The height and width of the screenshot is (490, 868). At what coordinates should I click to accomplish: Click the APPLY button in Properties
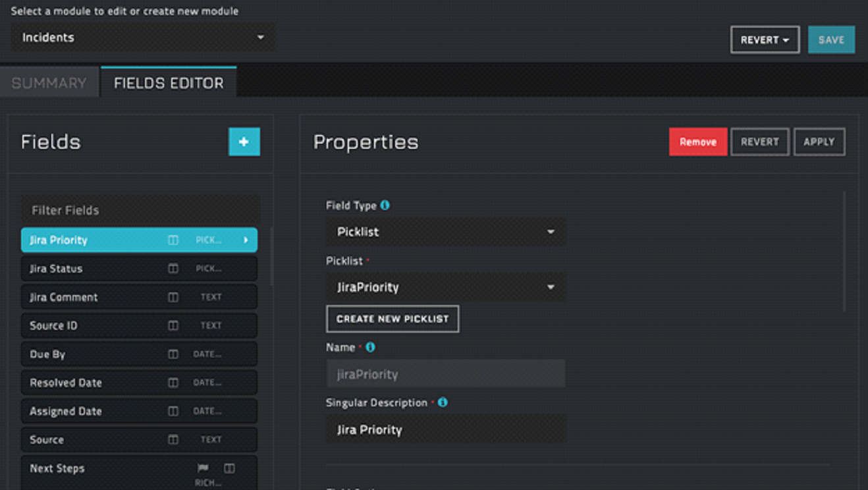(x=819, y=142)
